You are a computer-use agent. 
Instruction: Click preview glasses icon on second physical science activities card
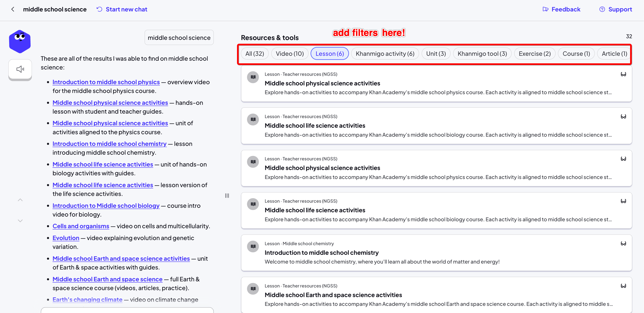[623, 159]
